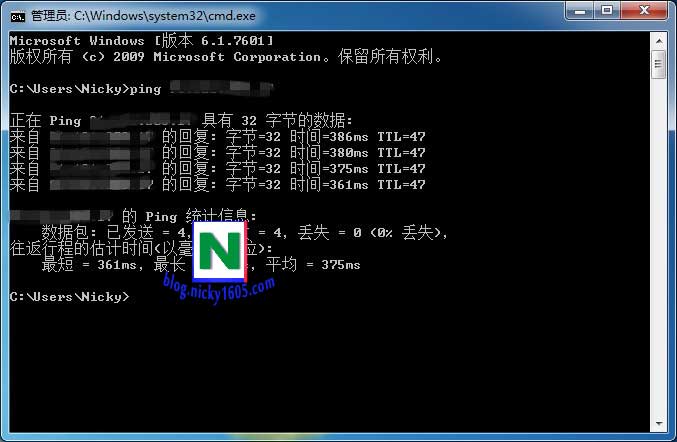Viewport: 677px width, 442px height.
Task: Click the "最短 = 361ms" value
Action: (x=89, y=265)
